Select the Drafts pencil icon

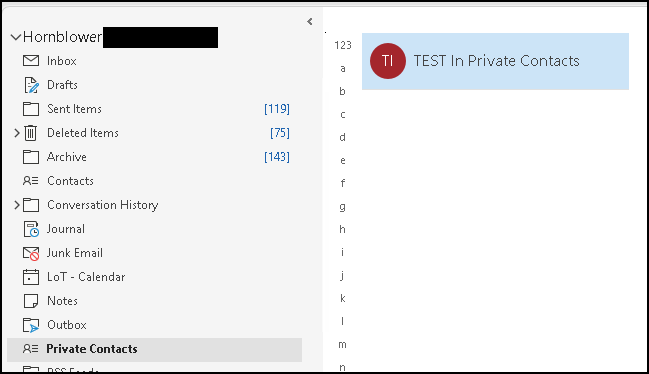coord(31,85)
